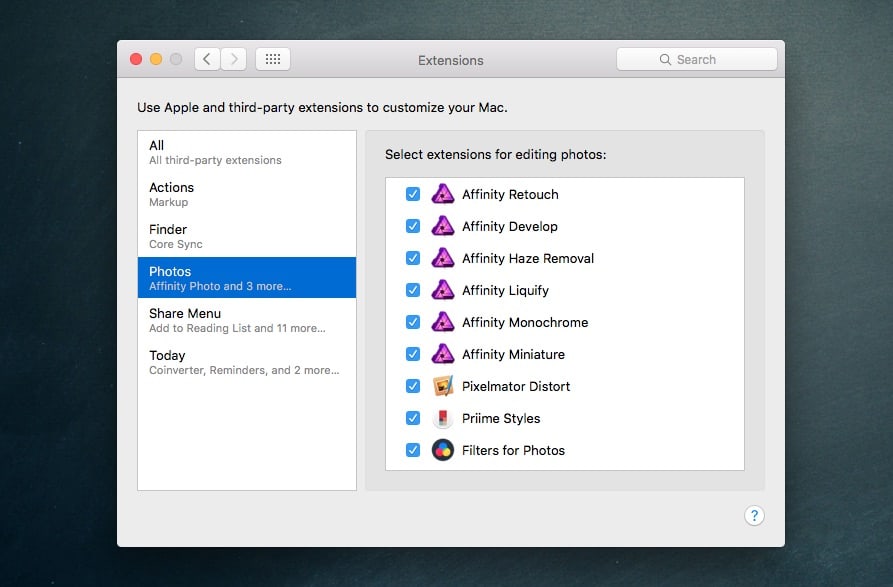Toggle Affinity Monochrome checkbox off
This screenshot has height=587, width=893.
[413, 322]
